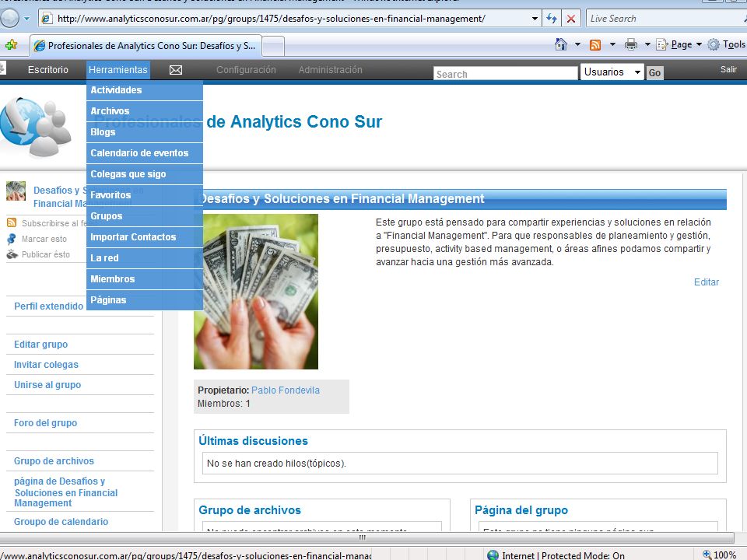
Task: Click Unirse al grupo link
Action: pos(47,385)
